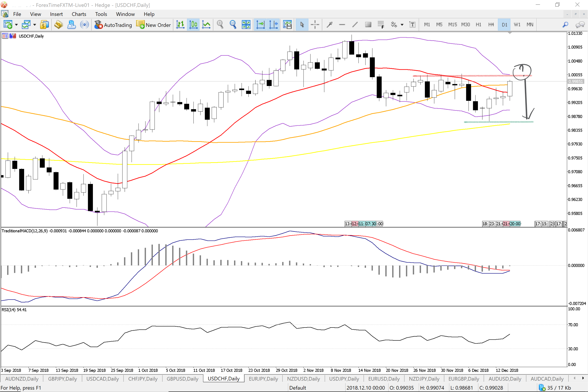Select the Fibonacci retracement tool
The image size is (588, 392).
[x=381, y=25]
